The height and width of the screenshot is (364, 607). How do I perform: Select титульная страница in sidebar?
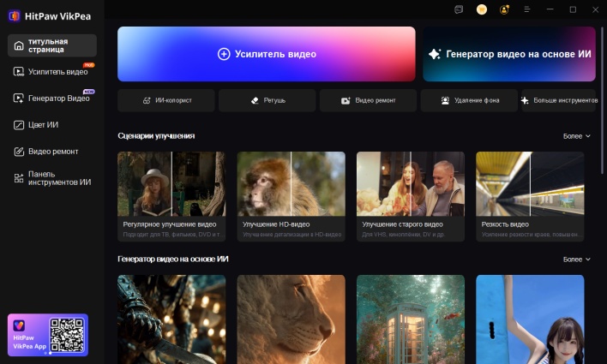52,45
